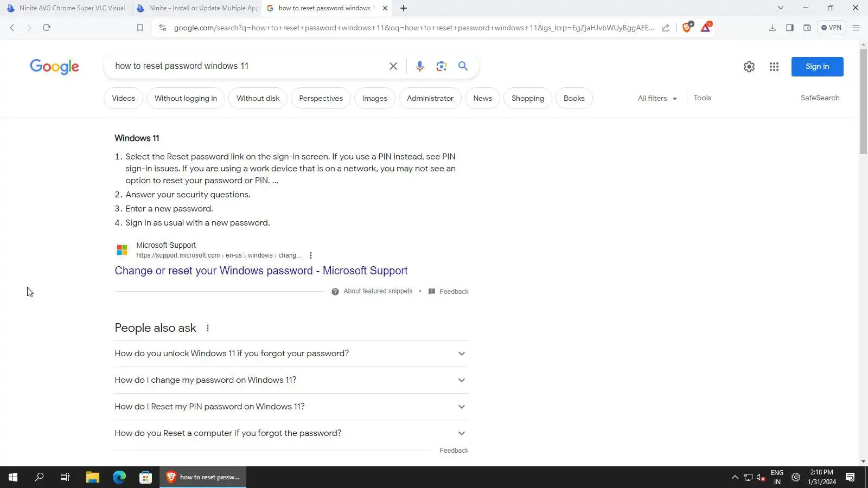Launch Microsoft Edge from the taskbar
This screenshot has height=488, width=868.
(x=119, y=477)
